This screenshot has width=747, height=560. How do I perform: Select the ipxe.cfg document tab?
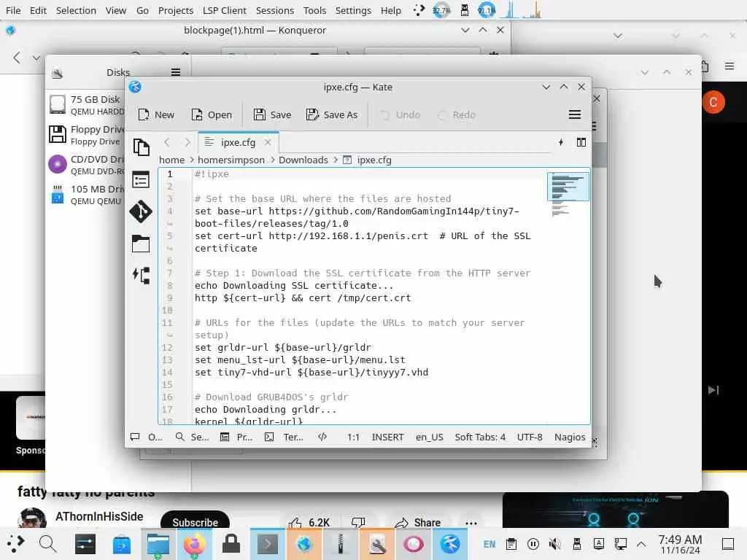[237, 142]
